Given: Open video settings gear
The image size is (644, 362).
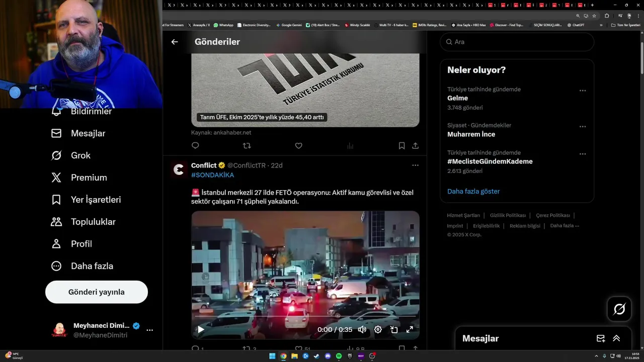Looking at the screenshot, I should (x=378, y=330).
